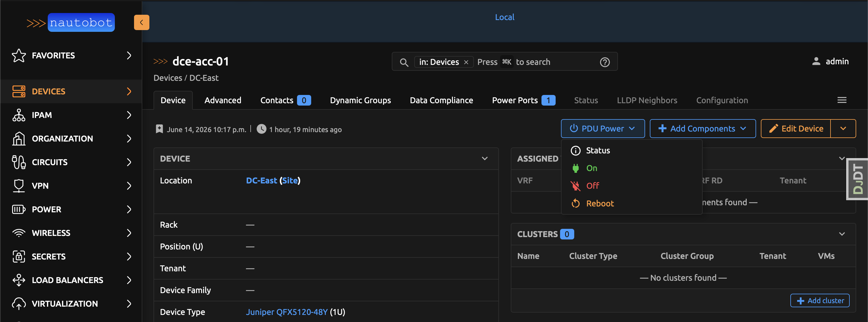Expand the Wireless menu section
Viewport: 868px width, 322px height.
[x=129, y=233]
